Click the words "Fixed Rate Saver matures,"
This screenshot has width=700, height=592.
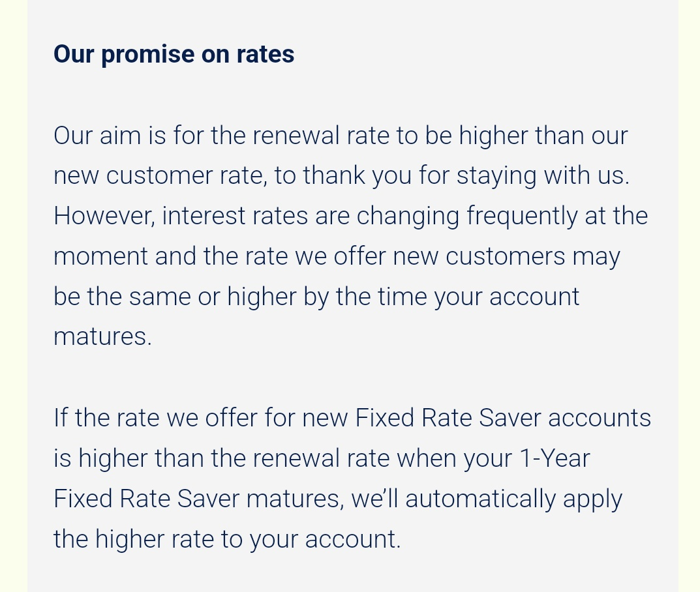click(199, 499)
